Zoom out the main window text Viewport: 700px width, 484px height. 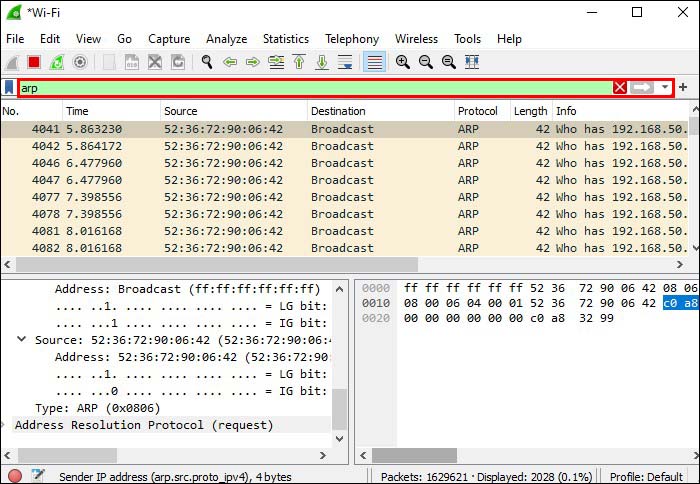click(426, 62)
